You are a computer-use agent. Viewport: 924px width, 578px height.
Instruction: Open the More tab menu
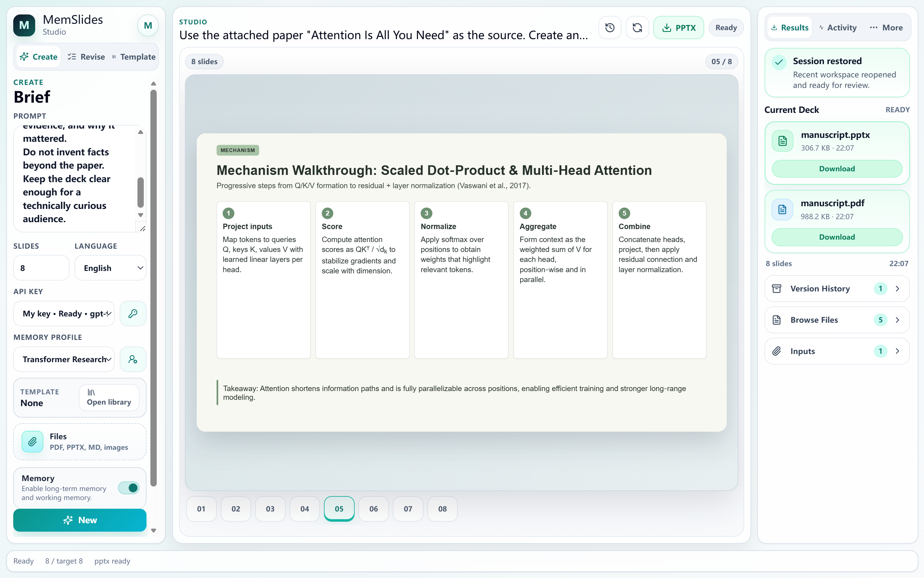click(x=886, y=27)
